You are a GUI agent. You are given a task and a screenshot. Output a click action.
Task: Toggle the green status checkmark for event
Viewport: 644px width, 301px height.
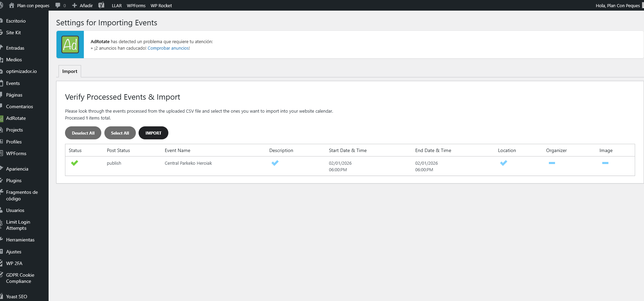tap(75, 163)
